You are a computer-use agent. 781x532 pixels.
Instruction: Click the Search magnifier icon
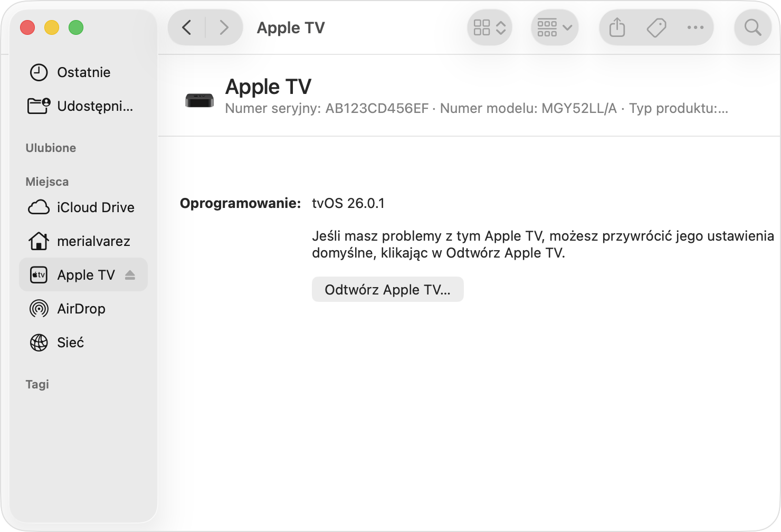[x=753, y=27]
